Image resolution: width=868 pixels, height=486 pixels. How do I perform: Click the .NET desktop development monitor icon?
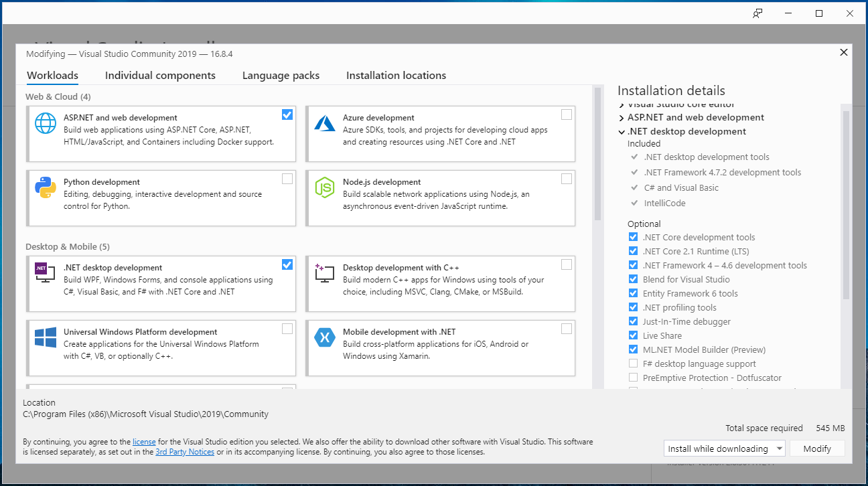(46, 272)
